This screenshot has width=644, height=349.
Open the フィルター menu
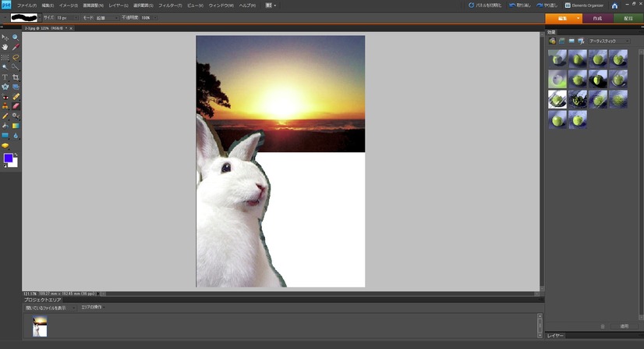click(x=170, y=5)
